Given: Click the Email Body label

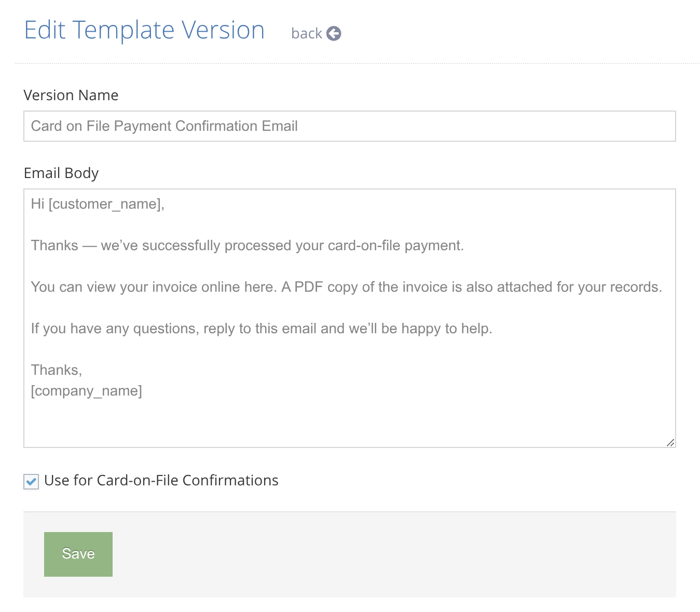Looking at the screenshot, I should [x=61, y=173].
